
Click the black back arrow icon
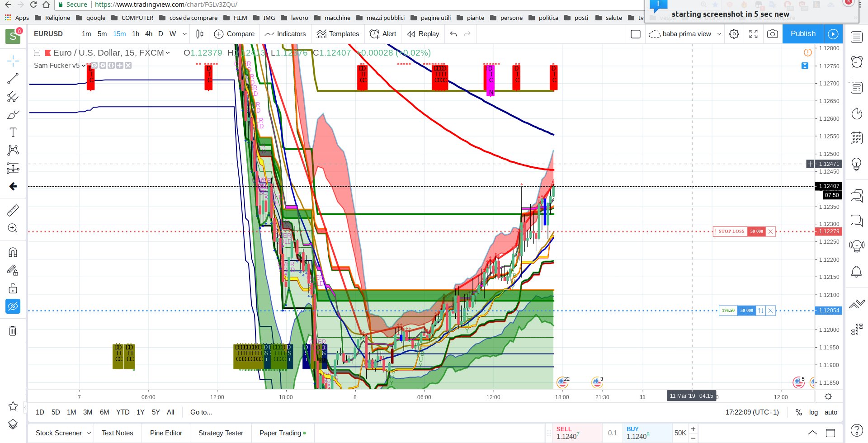pyautogui.click(x=13, y=186)
